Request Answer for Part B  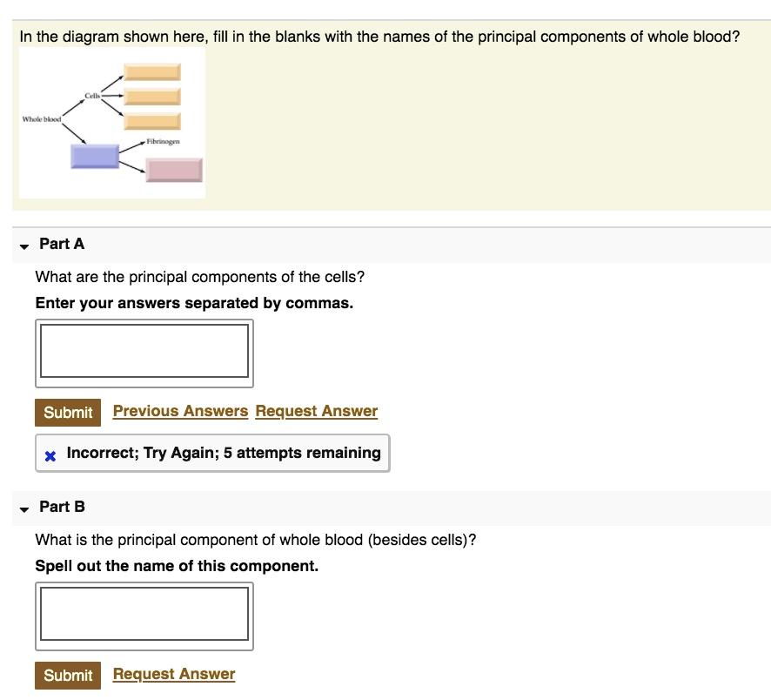(173, 673)
